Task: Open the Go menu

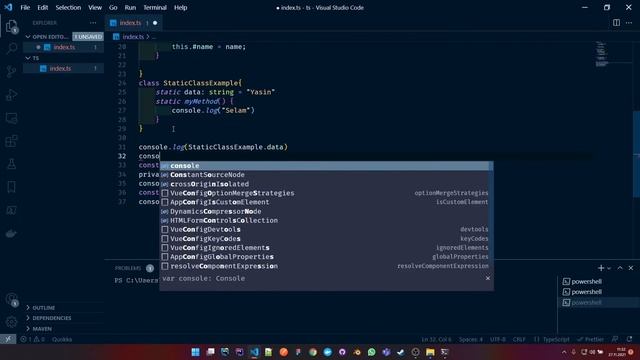Action: click(113, 7)
